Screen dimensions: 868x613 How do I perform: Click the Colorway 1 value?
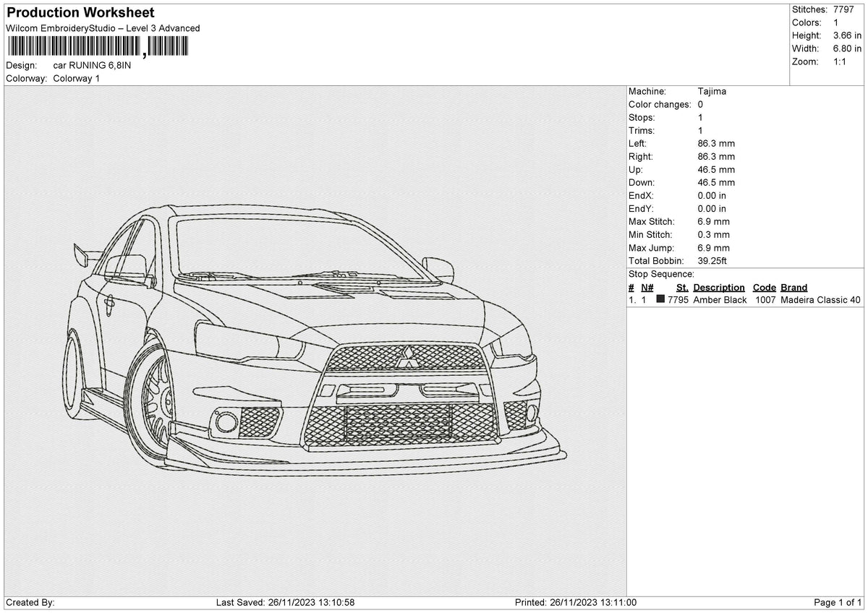[77, 78]
